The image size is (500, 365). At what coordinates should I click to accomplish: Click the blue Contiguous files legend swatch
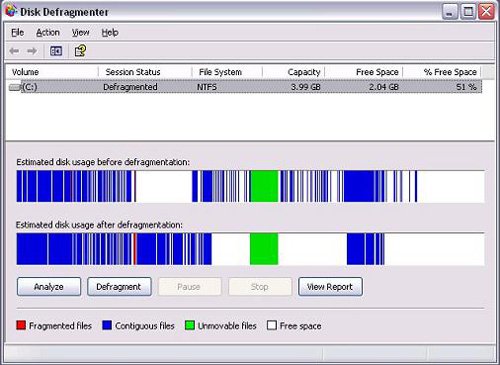[x=107, y=325]
